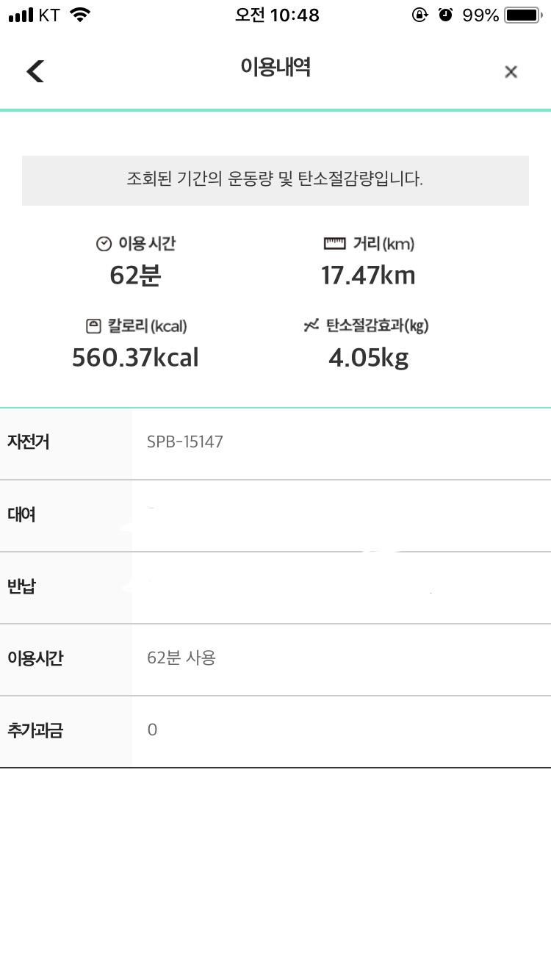Select the 17.47km distance value
This screenshot has width=551, height=980.
click(x=368, y=275)
